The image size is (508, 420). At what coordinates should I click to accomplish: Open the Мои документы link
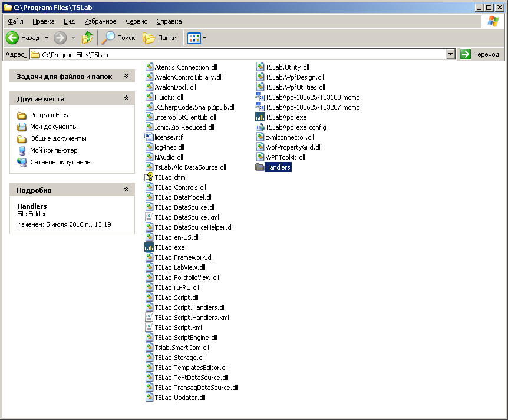click(x=54, y=127)
